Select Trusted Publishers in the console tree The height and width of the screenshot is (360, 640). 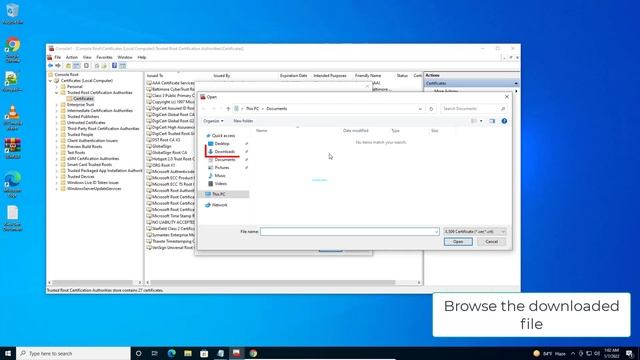[x=83, y=117]
